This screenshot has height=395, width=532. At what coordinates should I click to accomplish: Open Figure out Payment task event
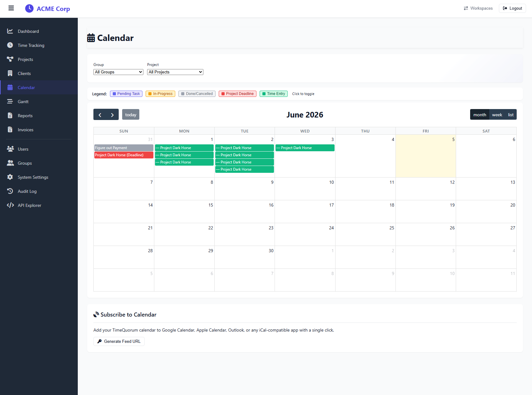[124, 148]
